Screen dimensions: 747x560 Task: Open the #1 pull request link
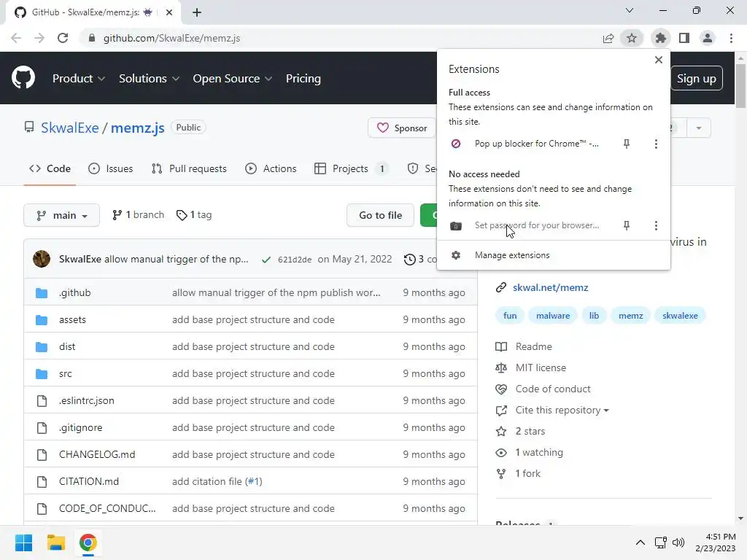[253, 481]
